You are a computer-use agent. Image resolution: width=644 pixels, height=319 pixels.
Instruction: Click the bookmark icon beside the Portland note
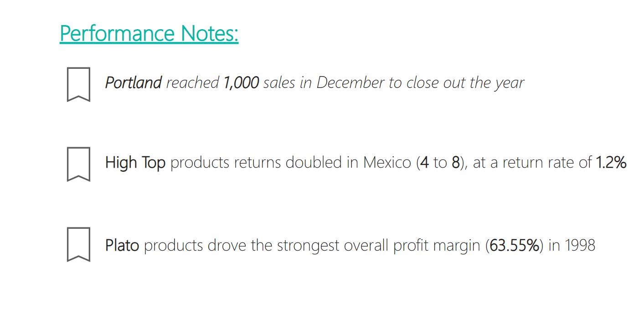(78, 84)
